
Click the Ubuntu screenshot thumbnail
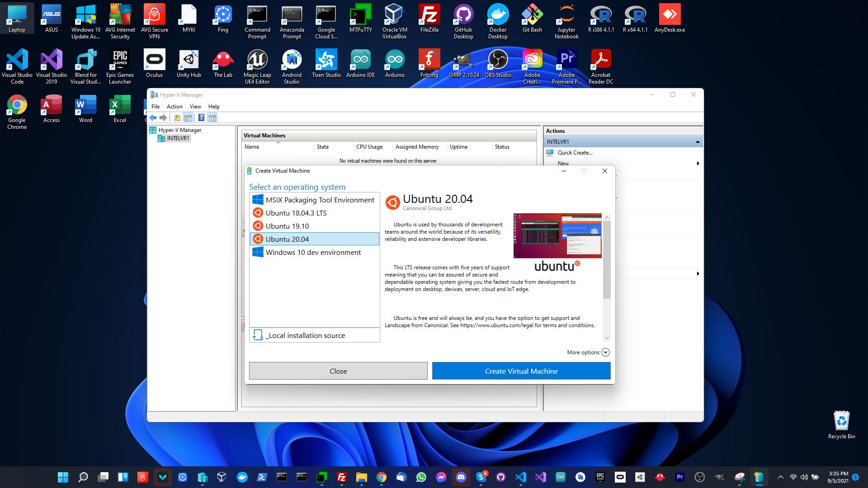pyautogui.click(x=557, y=236)
